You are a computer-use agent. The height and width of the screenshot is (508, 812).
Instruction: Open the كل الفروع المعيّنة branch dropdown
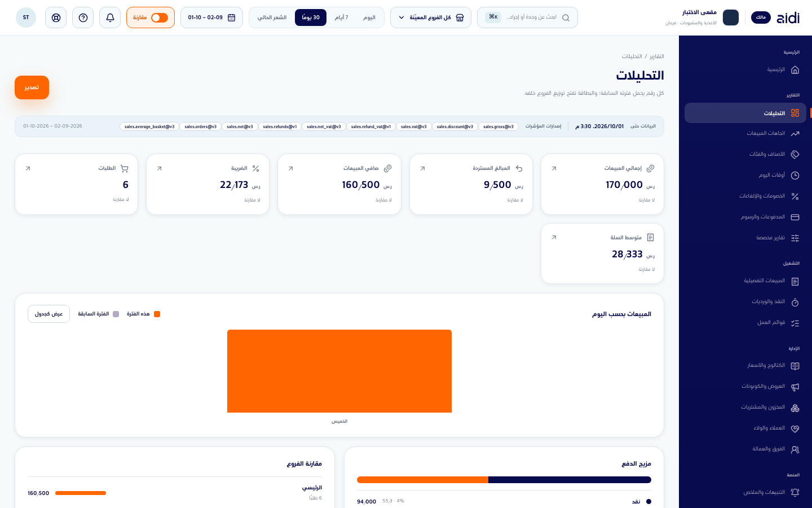point(431,17)
